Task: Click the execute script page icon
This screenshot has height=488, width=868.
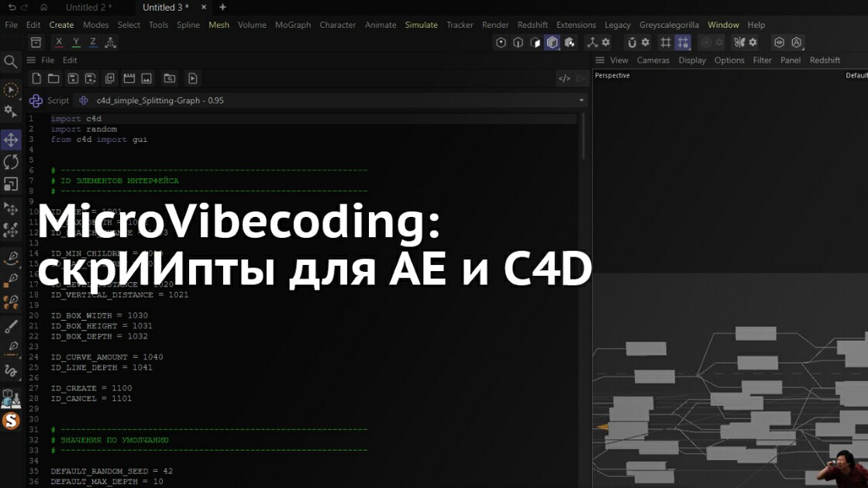Action: (193, 78)
